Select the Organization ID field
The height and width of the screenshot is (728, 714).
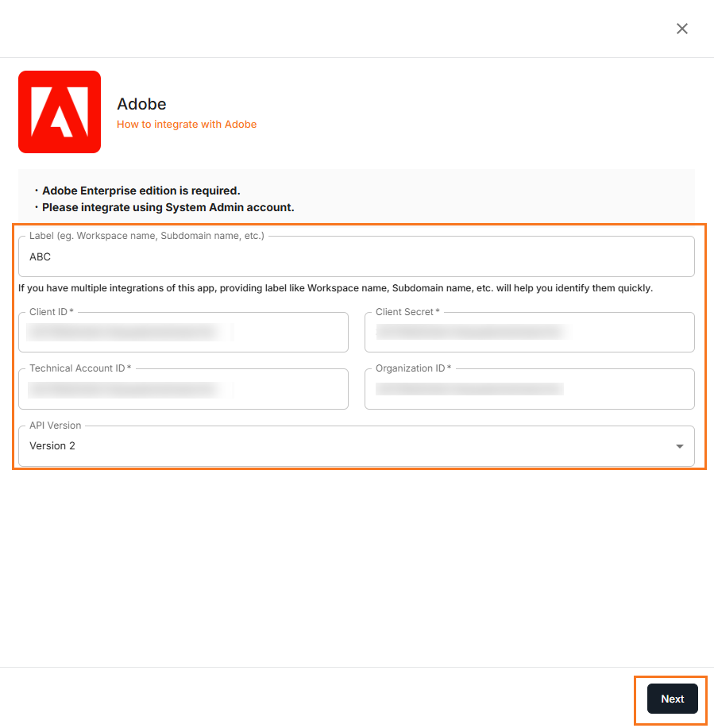pos(530,389)
